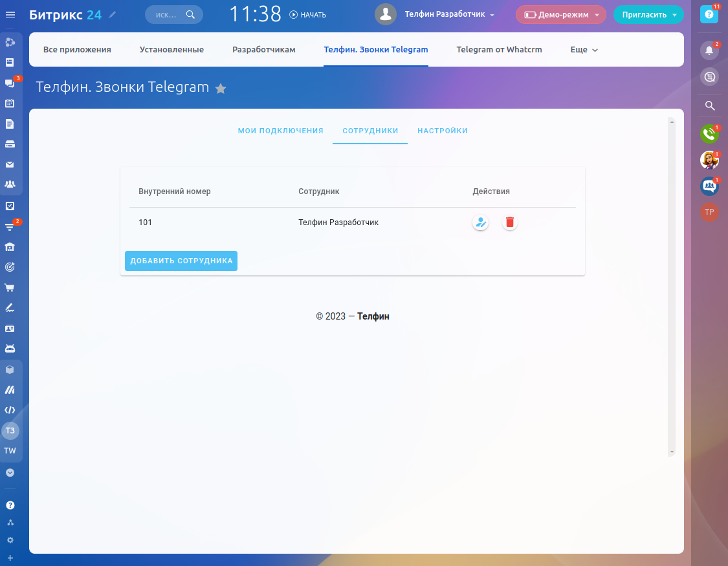The height and width of the screenshot is (566, 728).
Task: Click the edit employee icon for extension 101
Action: (480, 223)
